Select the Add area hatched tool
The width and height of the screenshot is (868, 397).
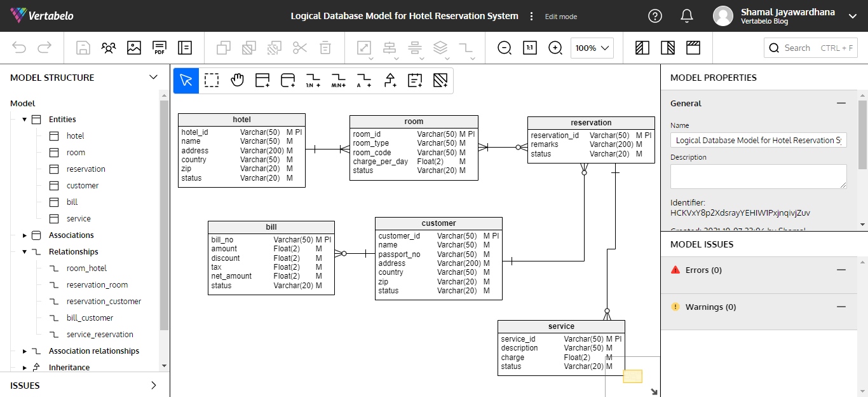(440, 80)
